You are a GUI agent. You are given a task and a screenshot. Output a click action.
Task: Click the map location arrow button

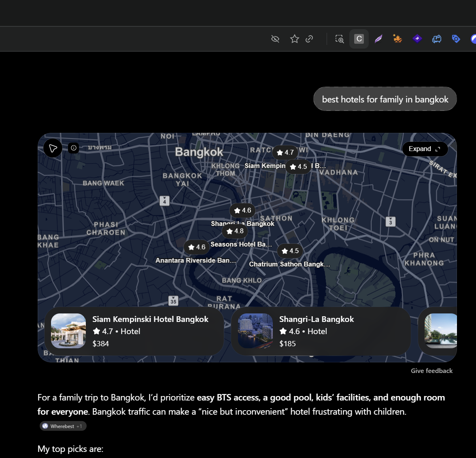coord(53,148)
